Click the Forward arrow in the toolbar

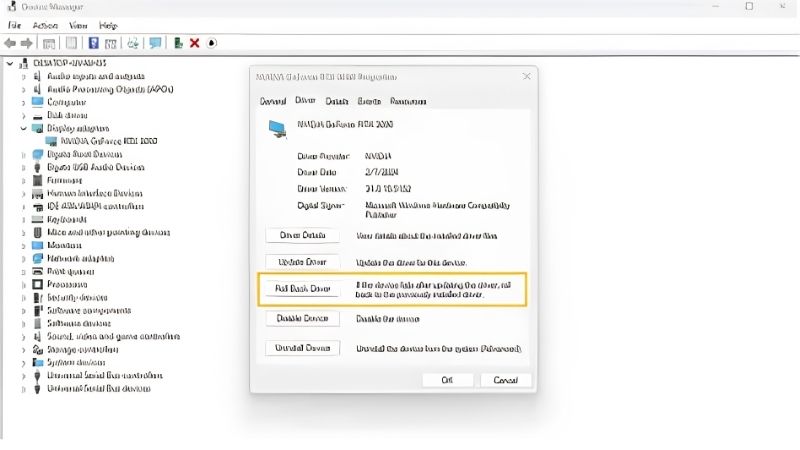click(x=27, y=43)
